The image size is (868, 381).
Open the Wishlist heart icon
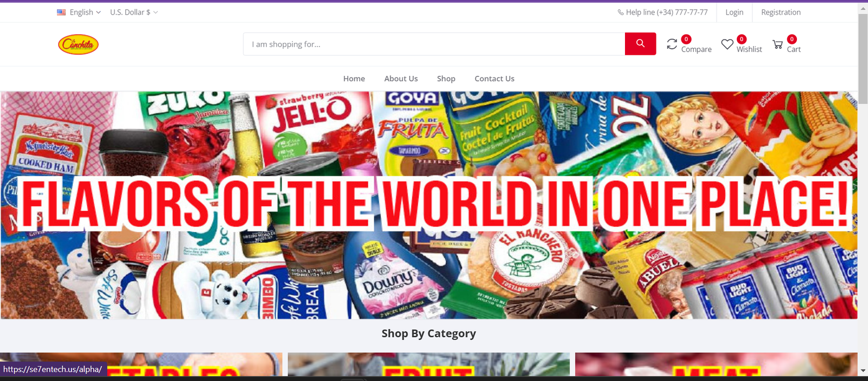(x=727, y=44)
